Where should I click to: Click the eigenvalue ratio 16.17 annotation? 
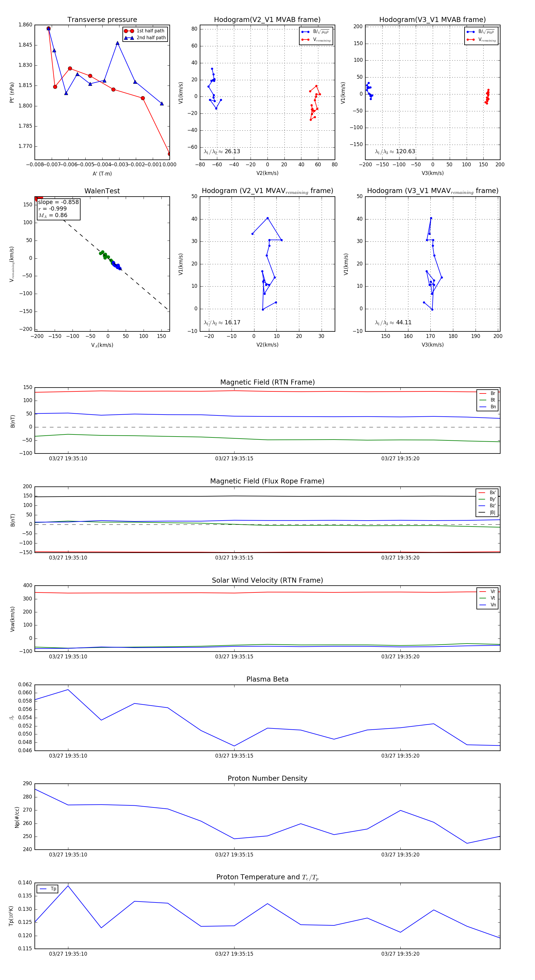pos(222,323)
